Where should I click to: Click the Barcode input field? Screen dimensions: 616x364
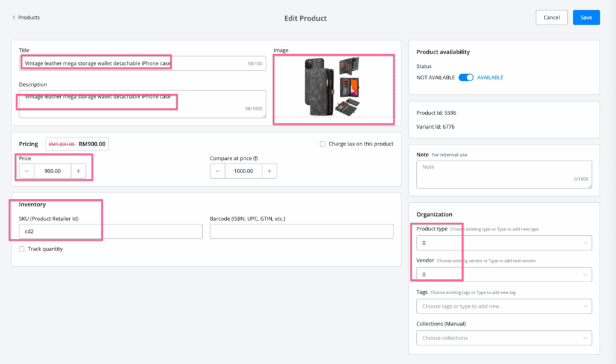(x=301, y=232)
